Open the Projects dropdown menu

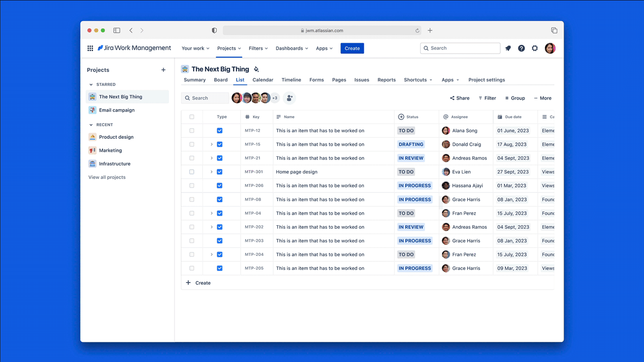[229, 48]
